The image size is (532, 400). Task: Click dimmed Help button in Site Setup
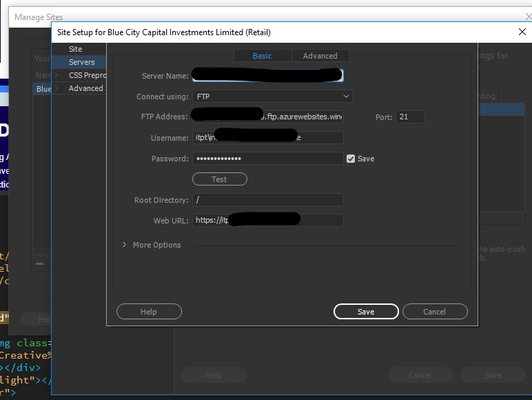click(x=214, y=375)
